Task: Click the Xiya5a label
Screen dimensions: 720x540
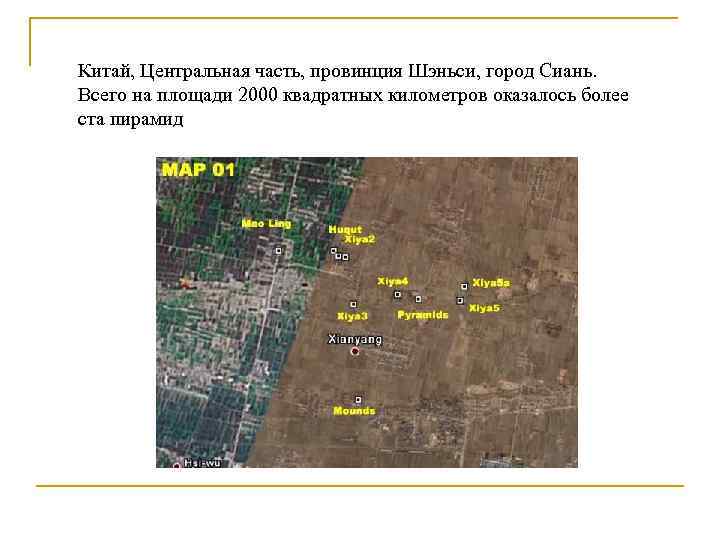Action: point(491,283)
